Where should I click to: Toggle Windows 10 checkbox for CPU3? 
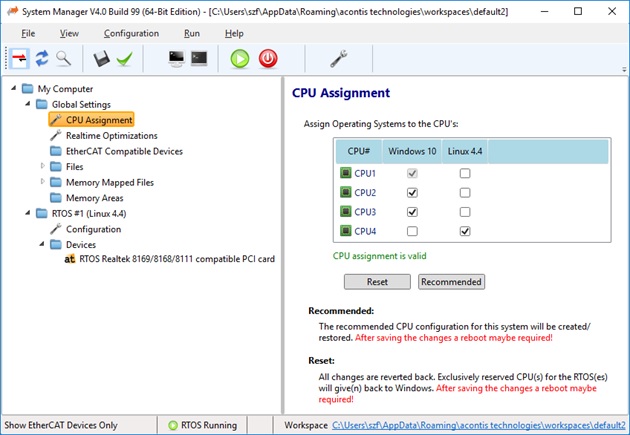tap(412, 212)
